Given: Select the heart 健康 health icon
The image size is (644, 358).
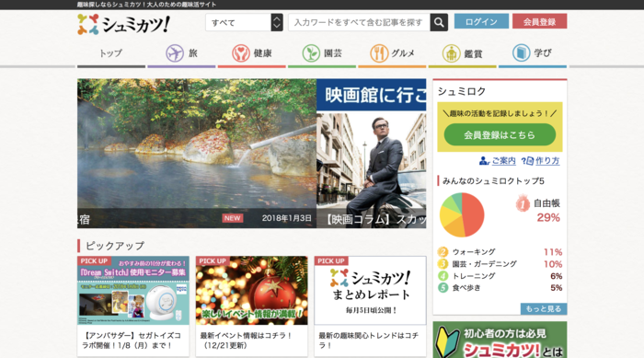Looking at the screenshot, I should (241, 53).
